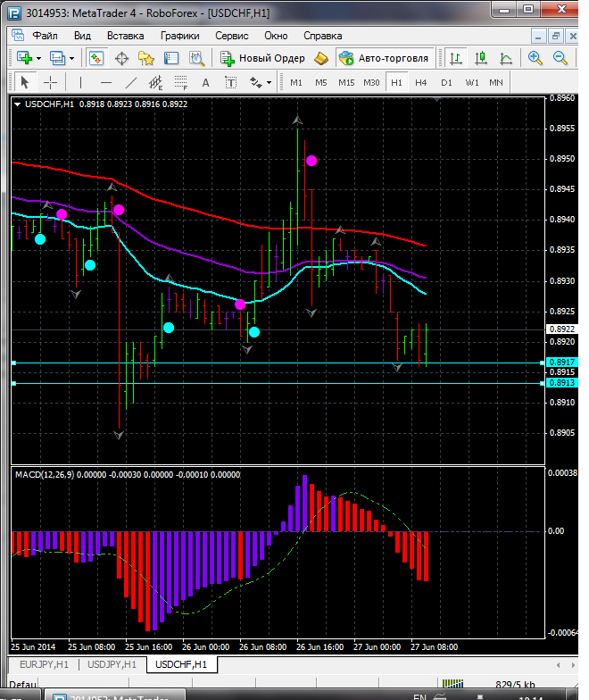Image resolution: width=589 pixels, height=700 pixels.
Task: Click the chart shift marker triangle
Action: (x=437, y=100)
